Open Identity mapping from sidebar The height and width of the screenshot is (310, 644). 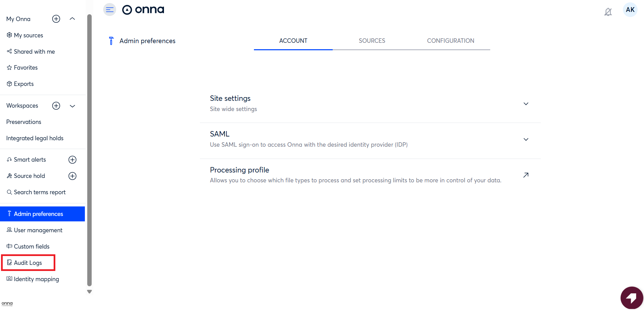(x=36, y=279)
